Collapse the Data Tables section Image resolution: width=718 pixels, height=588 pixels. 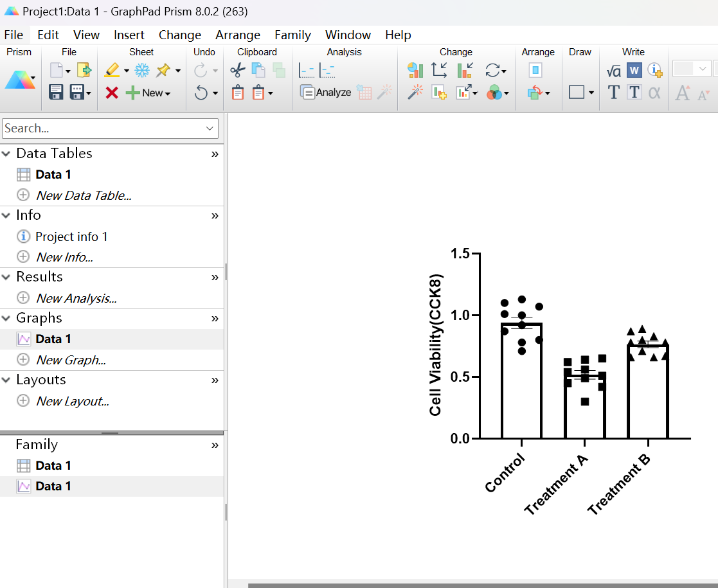[6, 154]
